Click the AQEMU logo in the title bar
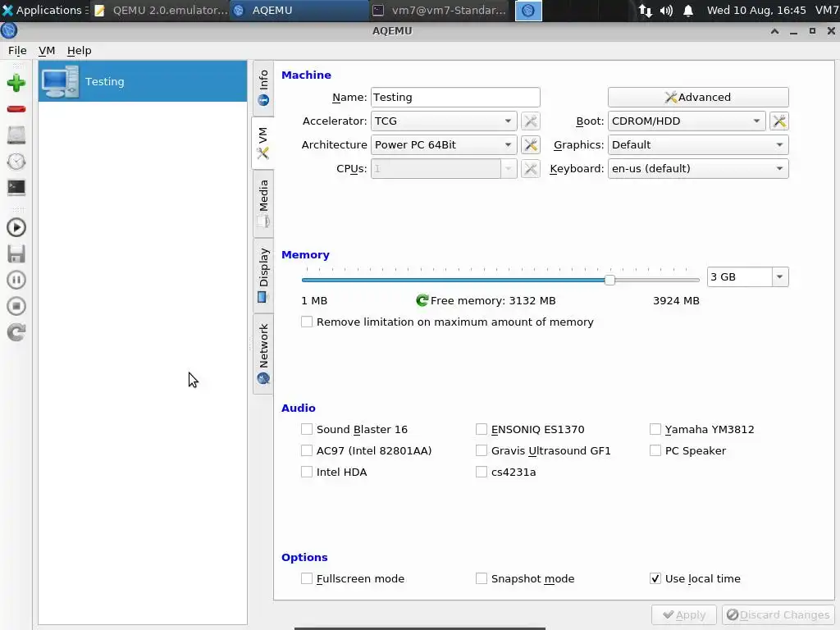This screenshot has height=630, width=840. point(9,31)
